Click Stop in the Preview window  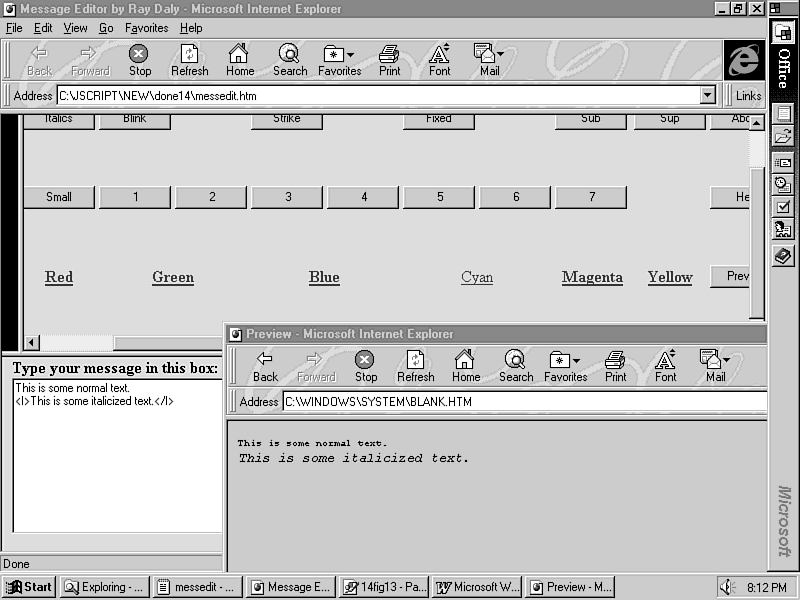365,366
